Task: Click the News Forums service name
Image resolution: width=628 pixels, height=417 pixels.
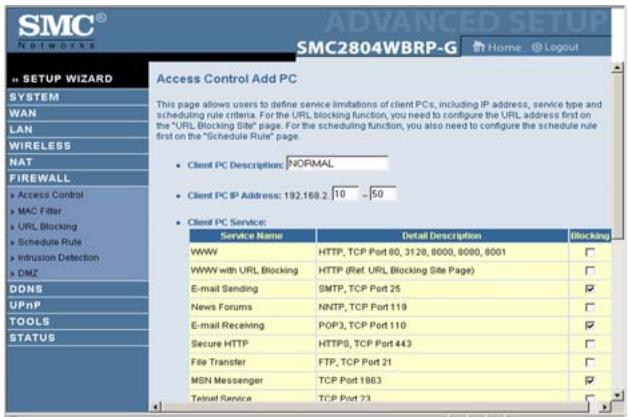Action: (x=221, y=307)
